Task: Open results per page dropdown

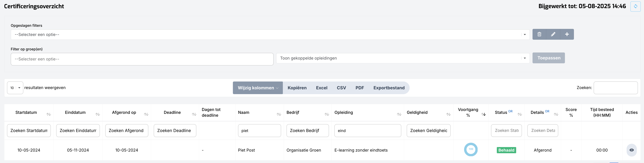Action: (x=15, y=88)
